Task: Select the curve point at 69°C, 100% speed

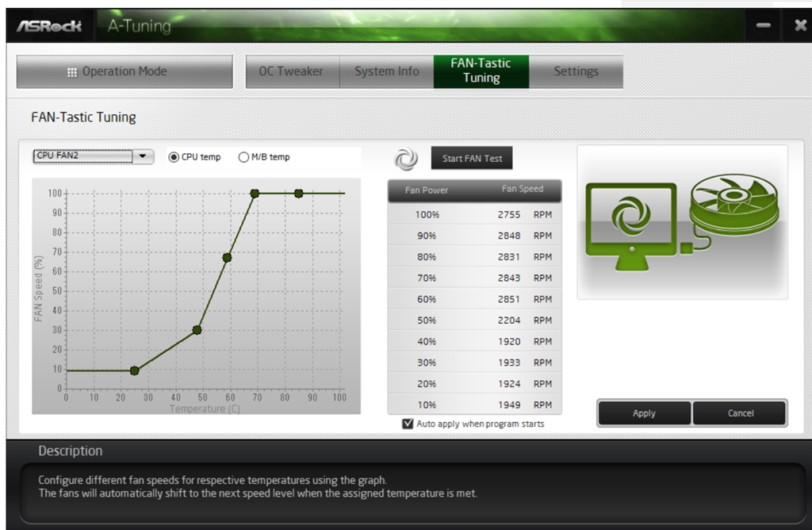Action: click(x=255, y=194)
